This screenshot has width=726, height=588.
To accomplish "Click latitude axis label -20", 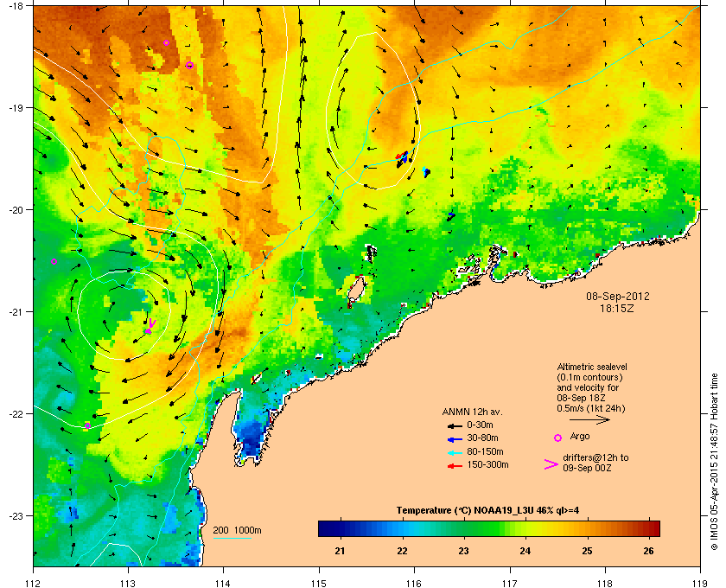I will (x=16, y=210).
